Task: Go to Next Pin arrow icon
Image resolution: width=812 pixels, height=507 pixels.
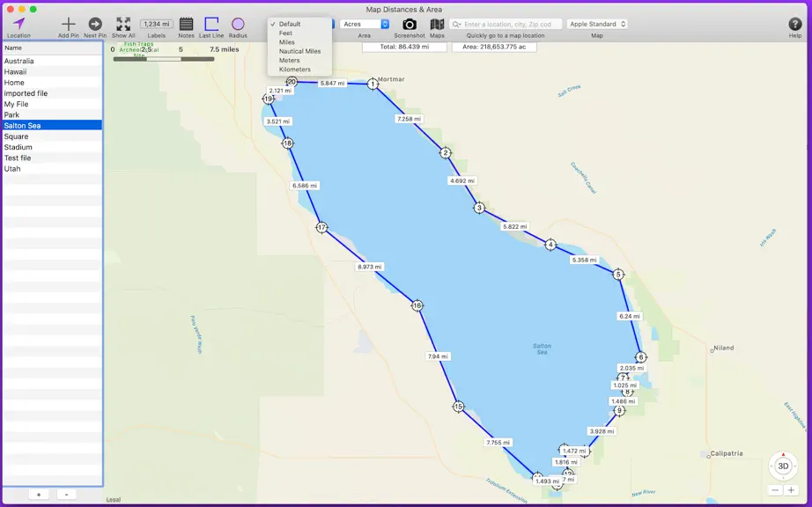Action: [x=95, y=24]
